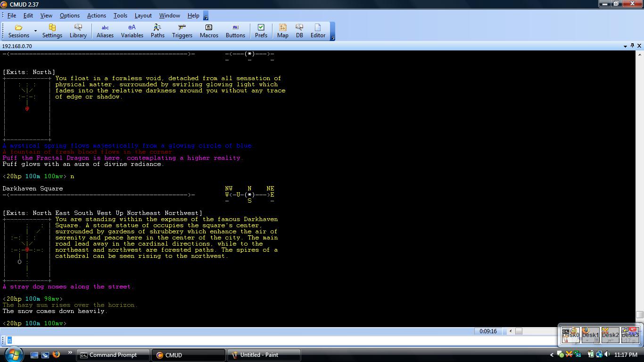Toggle pin on the session window
Image resolution: width=644 pixels, height=362 pixels.
click(x=632, y=46)
